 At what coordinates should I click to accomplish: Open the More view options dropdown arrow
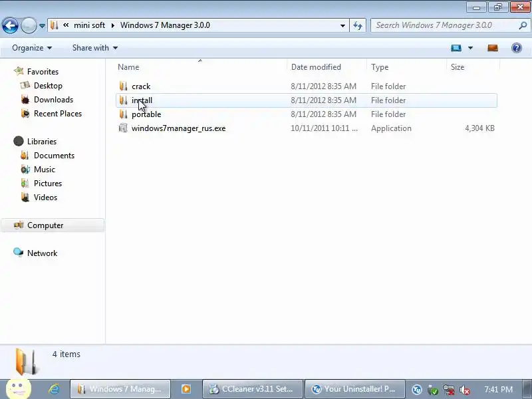click(x=470, y=48)
